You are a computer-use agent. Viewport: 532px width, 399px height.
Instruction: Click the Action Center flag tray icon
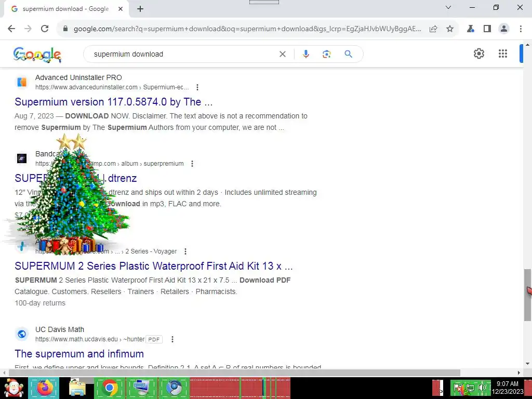tap(458, 388)
